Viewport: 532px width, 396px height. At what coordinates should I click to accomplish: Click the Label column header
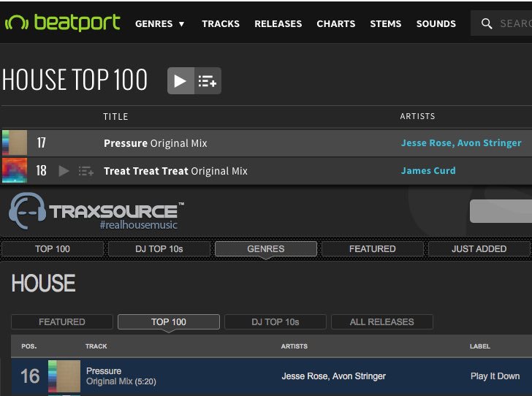[x=479, y=346]
